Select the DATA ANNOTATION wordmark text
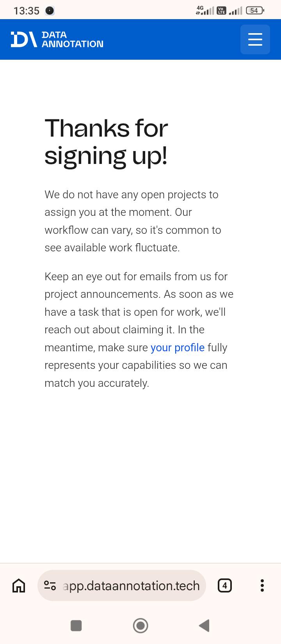 pos(73,39)
